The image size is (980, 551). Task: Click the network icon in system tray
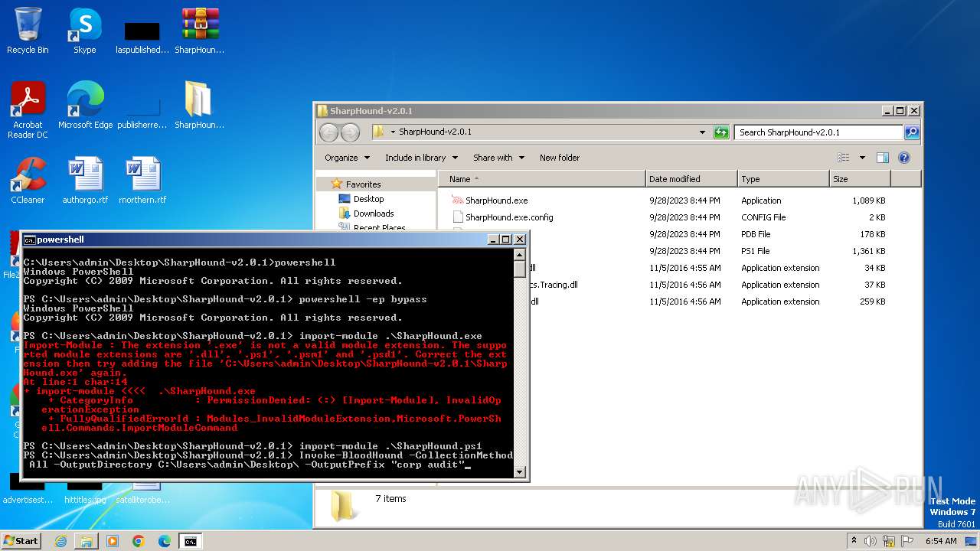click(x=888, y=541)
